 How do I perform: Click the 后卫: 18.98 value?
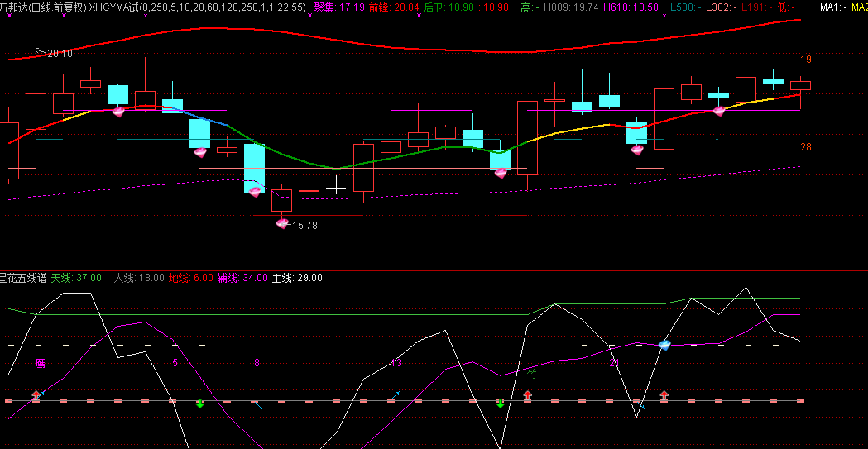click(x=448, y=7)
